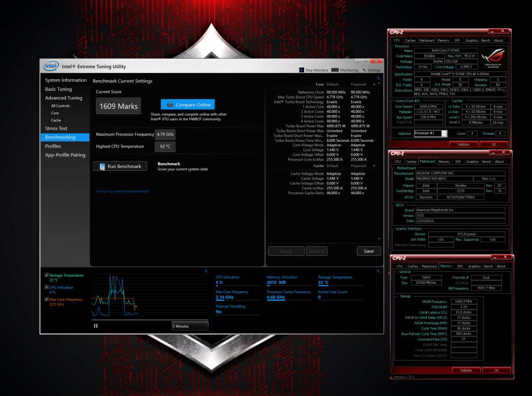Click the Discard button

coord(317,251)
